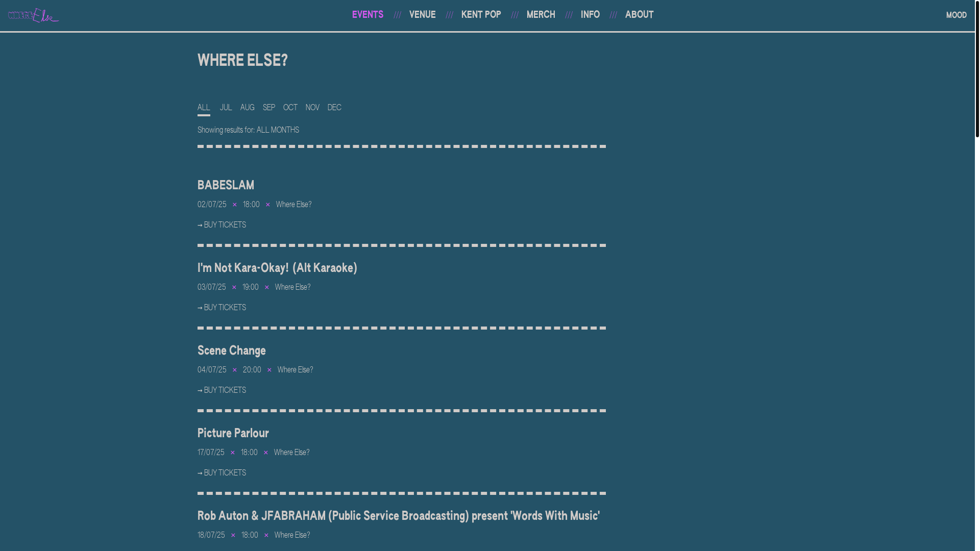
Task: Open the Picture Parlour event
Action: (x=233, y=433)
